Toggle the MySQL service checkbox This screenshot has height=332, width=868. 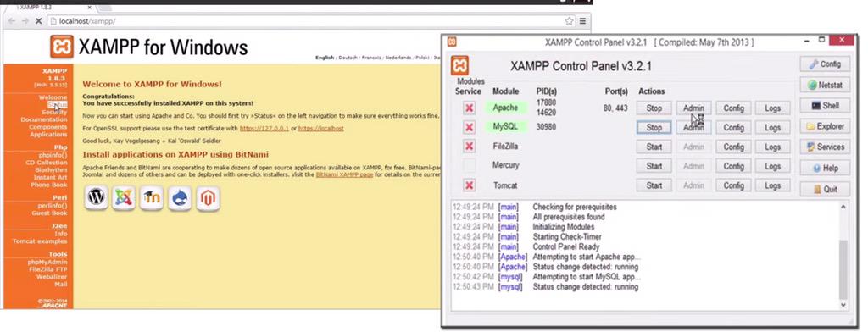(x=470, y=127)
